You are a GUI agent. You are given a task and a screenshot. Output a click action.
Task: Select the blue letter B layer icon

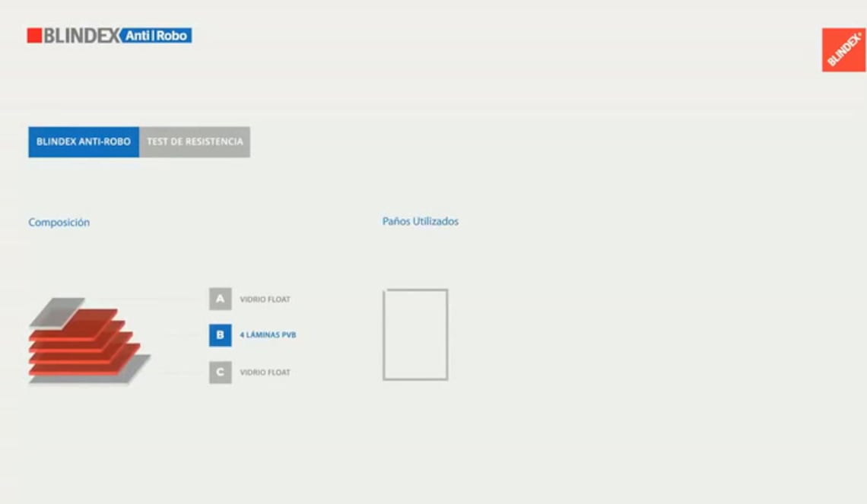coord(220,335)
